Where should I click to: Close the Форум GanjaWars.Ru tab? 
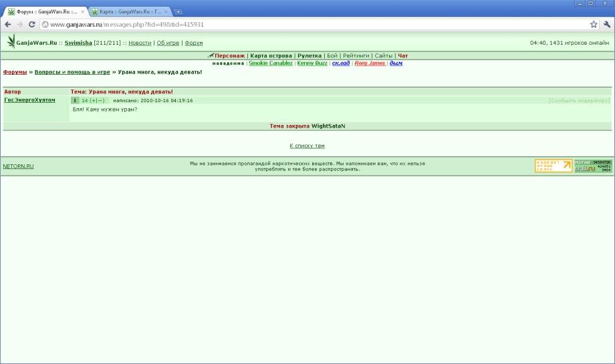pyautogui.click(x=82, y=12)
